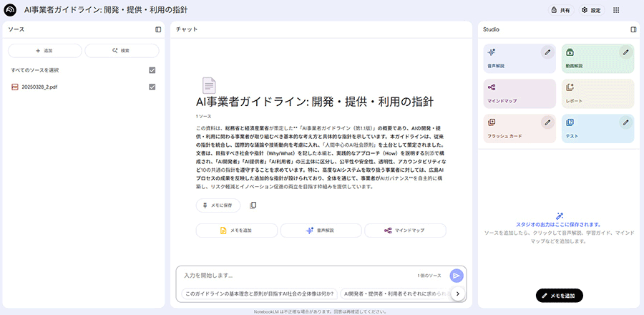Toggle the select all sources checkbox
This screenshot has width=644, height=315.
click(x=152, y=70)
